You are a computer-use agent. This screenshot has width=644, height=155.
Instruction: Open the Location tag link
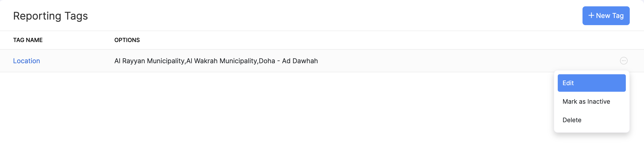point(27,61)
